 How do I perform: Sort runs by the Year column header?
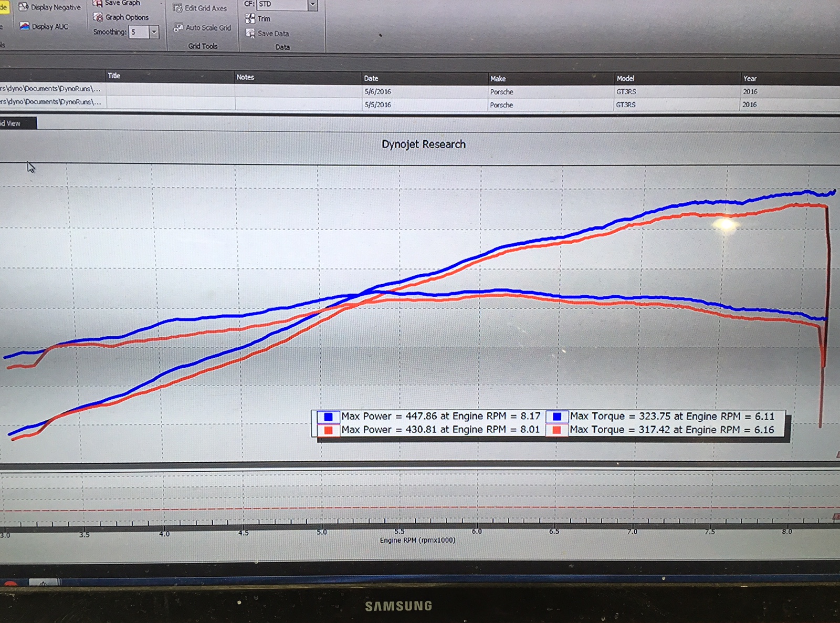click(x=790, y=78)
